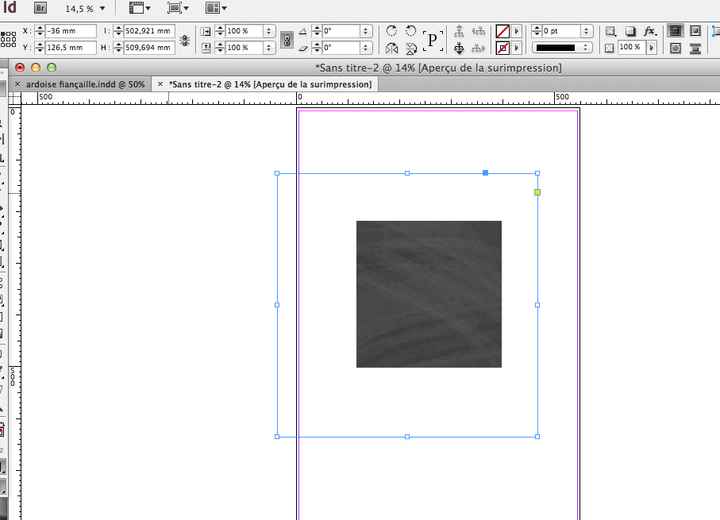This screenshot has height=520, width=720.
Task: Expand the fill swatch options arrow
Action: point(517,31)
